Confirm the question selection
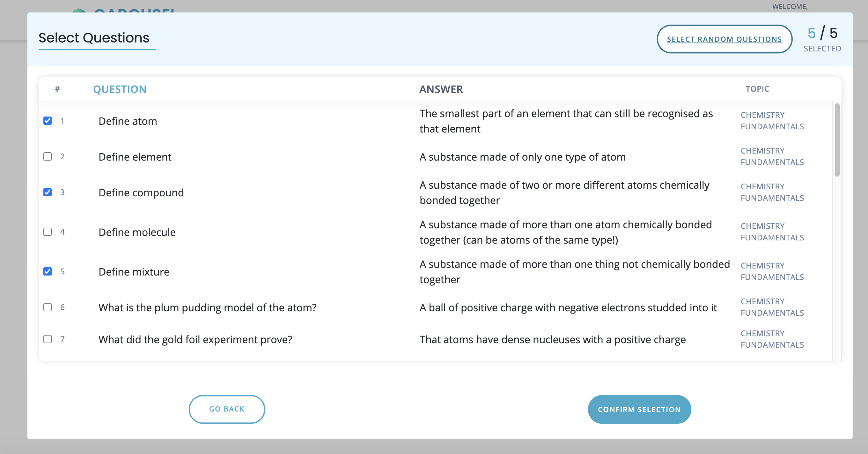868x454 pixels. coord(639,409)
